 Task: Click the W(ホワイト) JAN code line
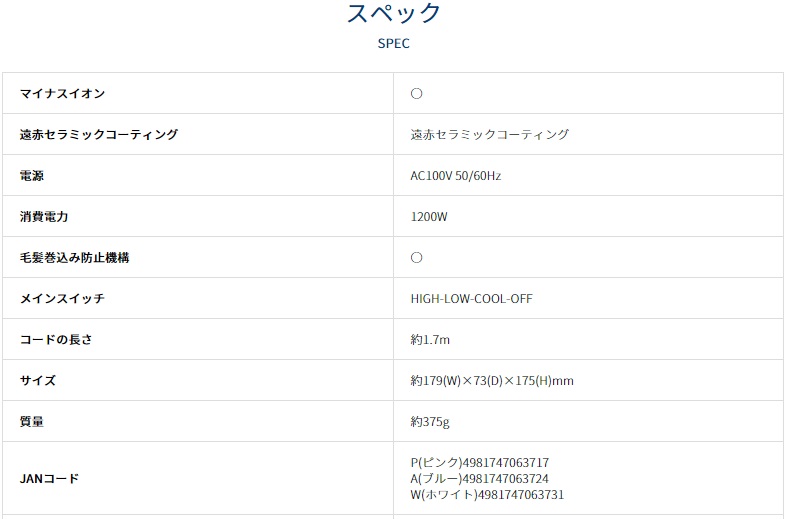coord(487,494)
